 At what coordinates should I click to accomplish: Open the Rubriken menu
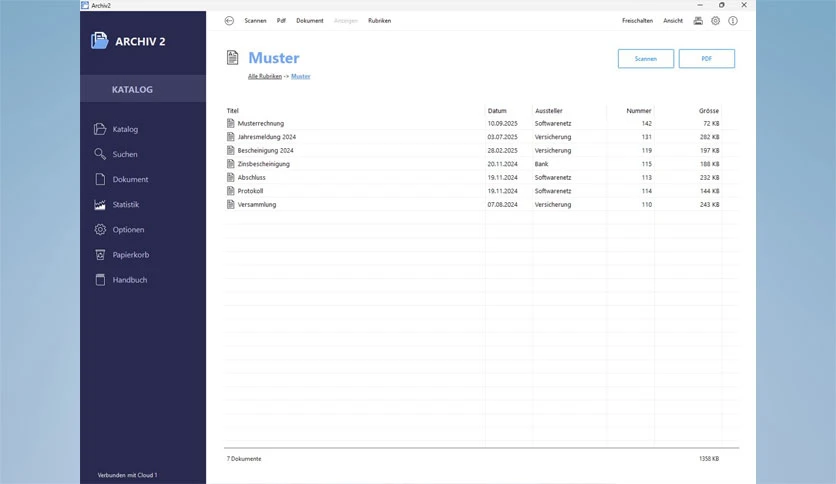(x=380, y=21)
